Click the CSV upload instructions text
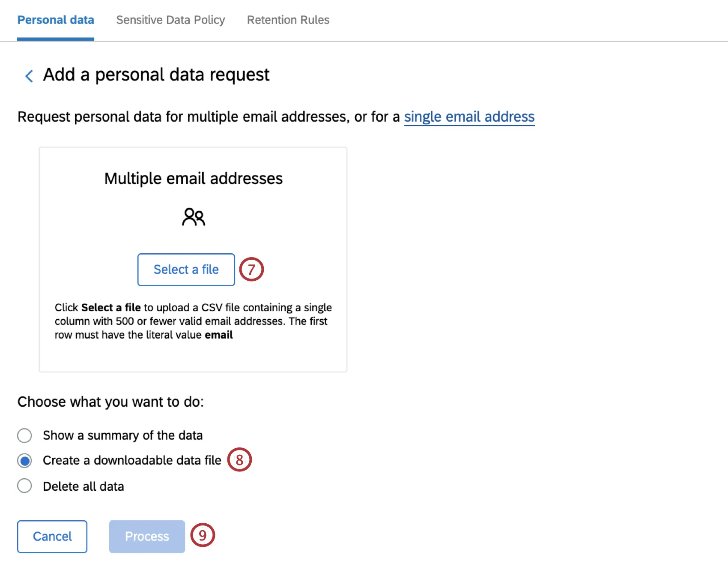 (x=193, y=321)
